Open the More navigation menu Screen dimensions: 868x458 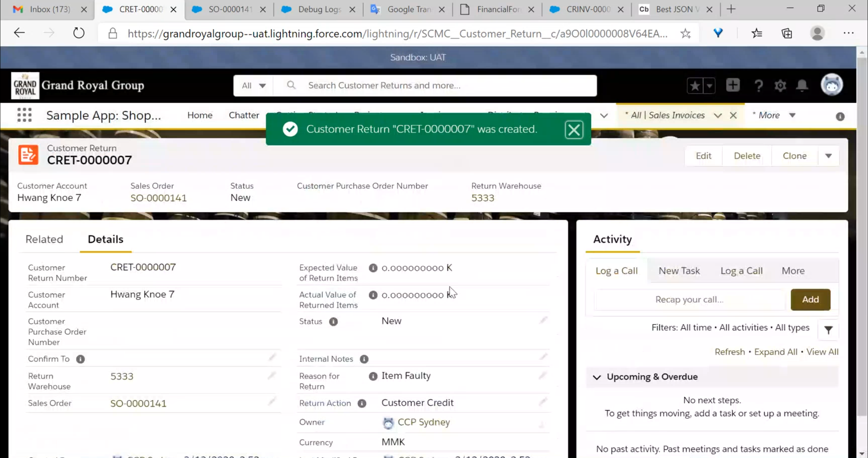[774, 115]
